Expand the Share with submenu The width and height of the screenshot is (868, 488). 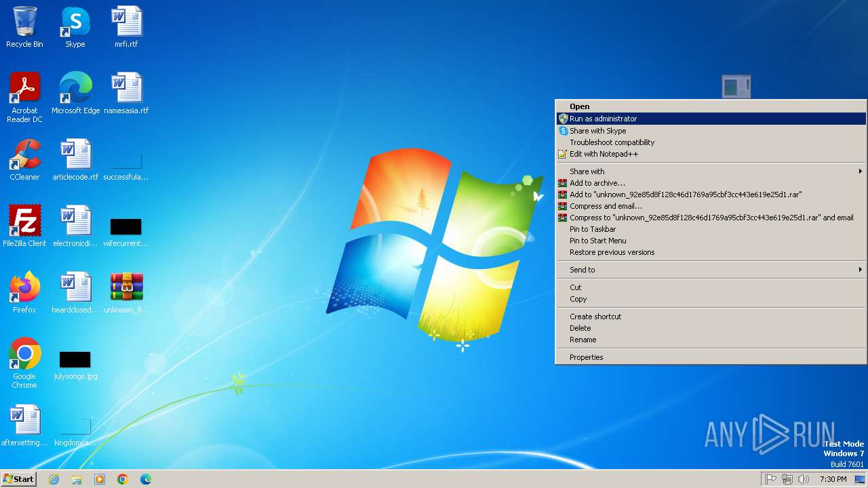pos(711,171)
